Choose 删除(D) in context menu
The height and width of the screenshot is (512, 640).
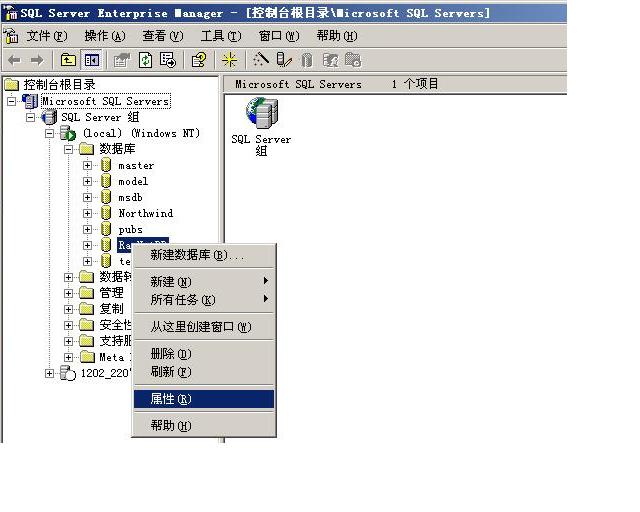point(204,354)
